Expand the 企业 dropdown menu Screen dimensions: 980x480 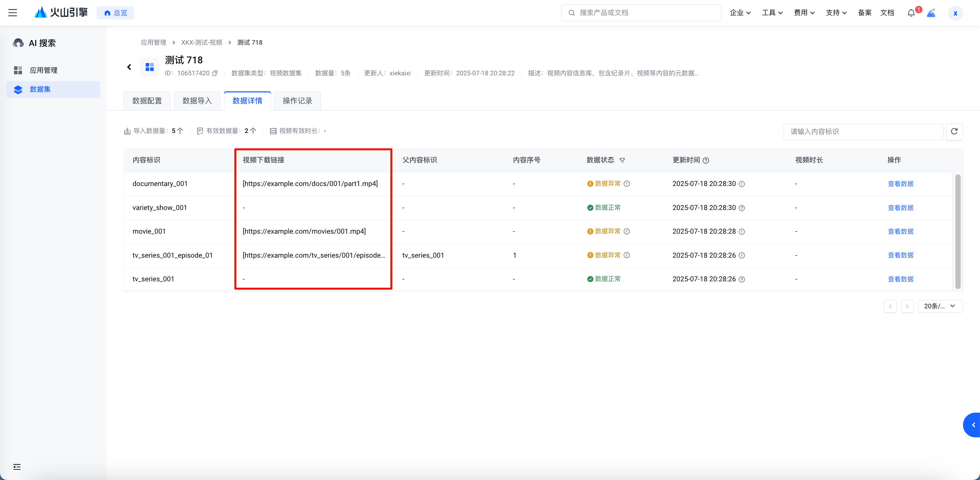(x=740, y=13)
